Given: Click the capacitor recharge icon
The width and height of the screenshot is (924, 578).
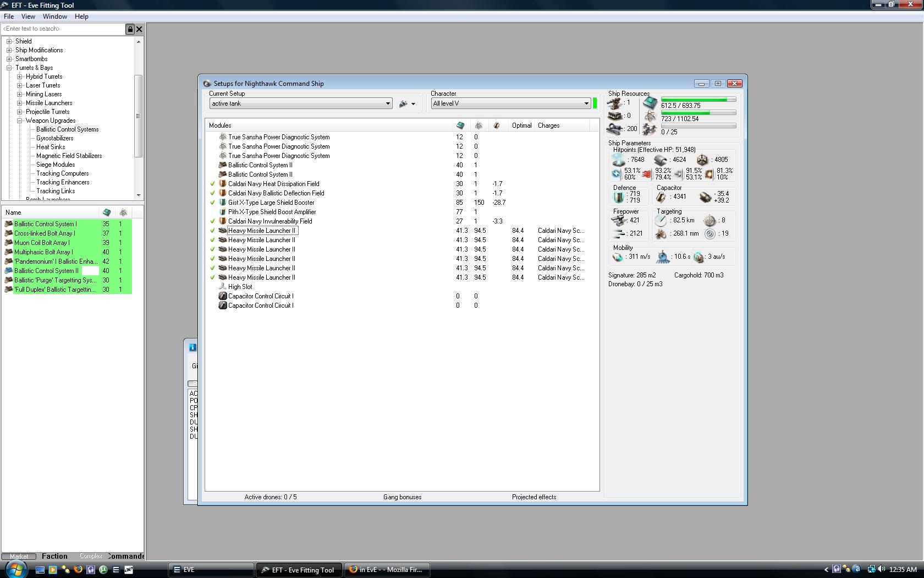Looking at the screenshot, I should (705, 197).
